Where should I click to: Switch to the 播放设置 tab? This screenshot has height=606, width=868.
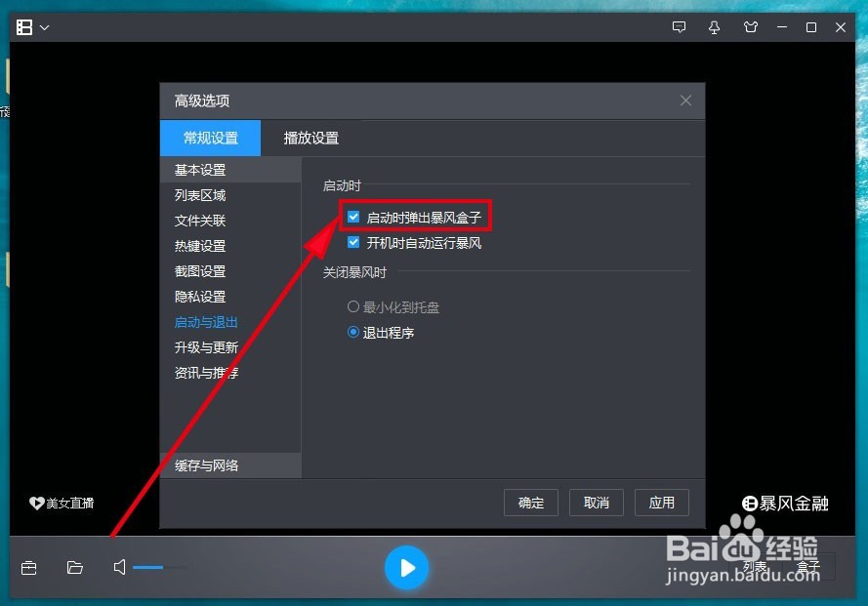tap(310, 138)
